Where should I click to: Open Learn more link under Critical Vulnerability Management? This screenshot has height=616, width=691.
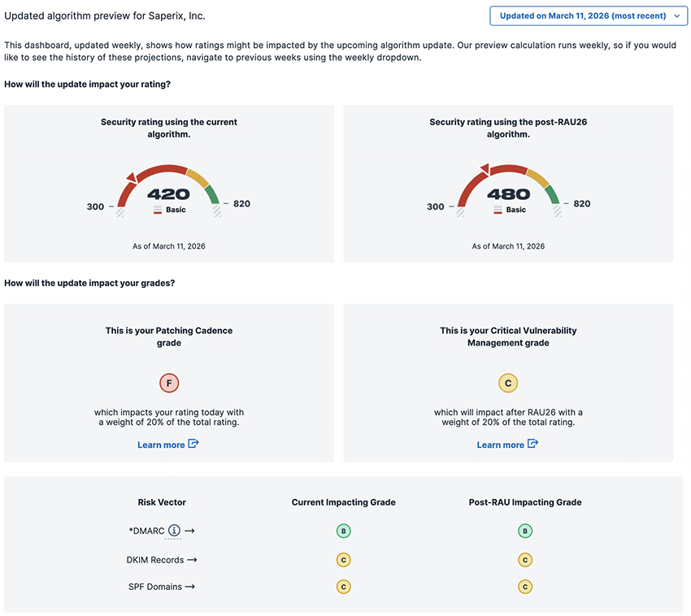(500, 445)
